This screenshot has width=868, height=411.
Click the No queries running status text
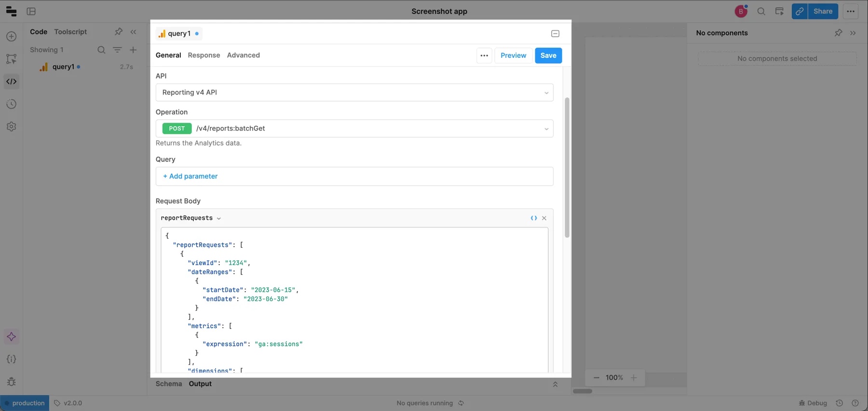click(425, 403)
